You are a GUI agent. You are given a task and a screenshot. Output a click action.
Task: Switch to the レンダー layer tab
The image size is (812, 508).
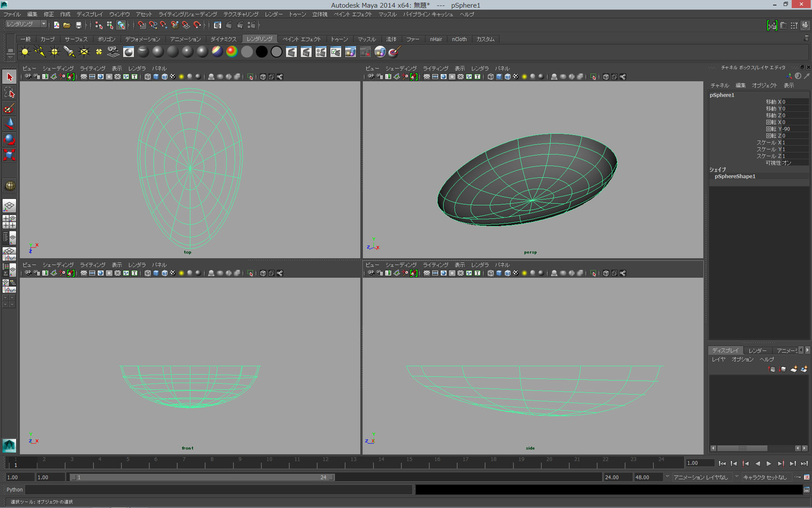pos(757,351)
